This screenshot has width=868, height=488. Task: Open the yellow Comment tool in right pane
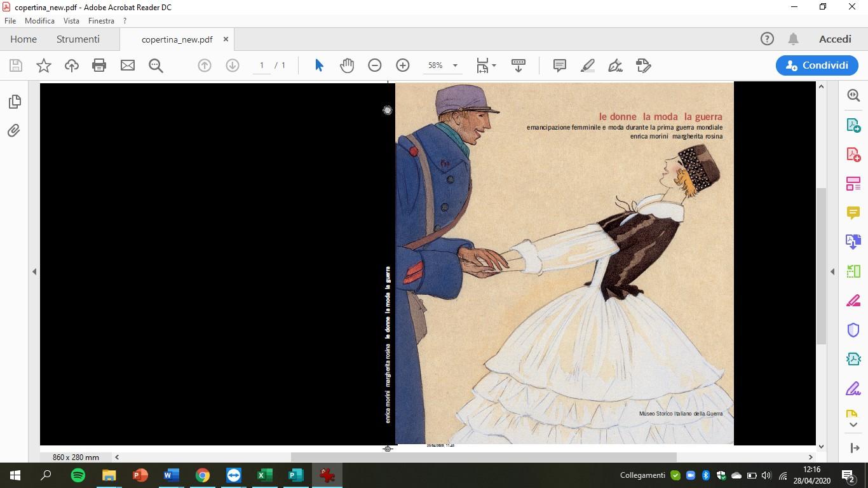click(x=853, y=212)
